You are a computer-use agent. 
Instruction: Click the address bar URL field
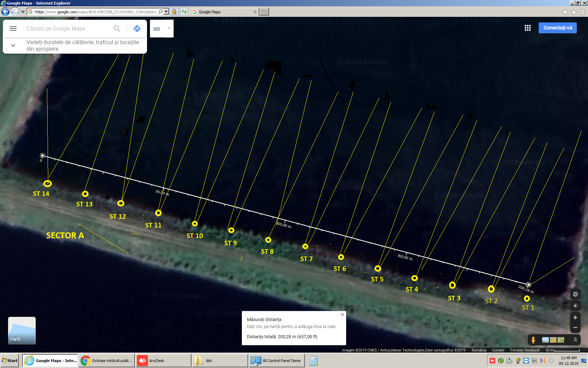pos(95,12)
